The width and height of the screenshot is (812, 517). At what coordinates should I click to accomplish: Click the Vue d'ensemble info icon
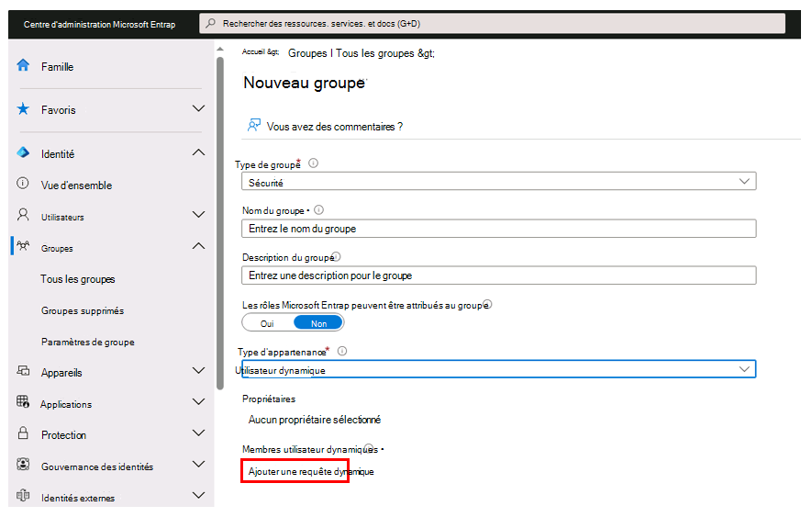click(23, 183)
